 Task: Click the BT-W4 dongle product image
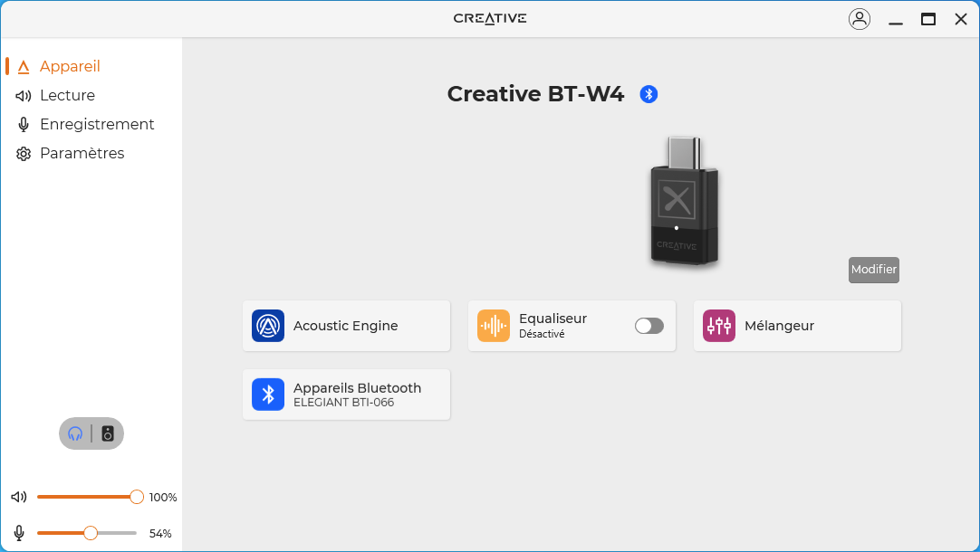(x=684, y=201)
